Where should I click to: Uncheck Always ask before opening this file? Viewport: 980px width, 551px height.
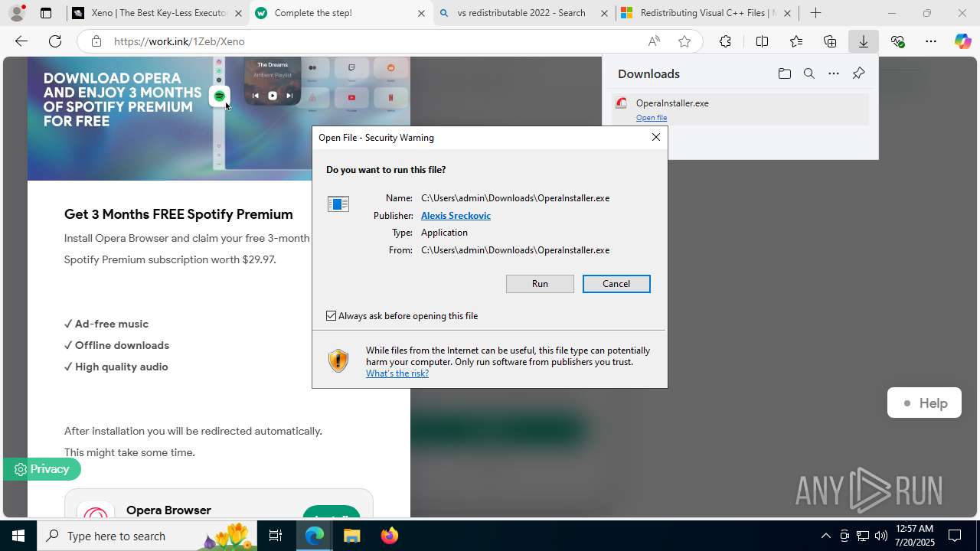[331, 315]
